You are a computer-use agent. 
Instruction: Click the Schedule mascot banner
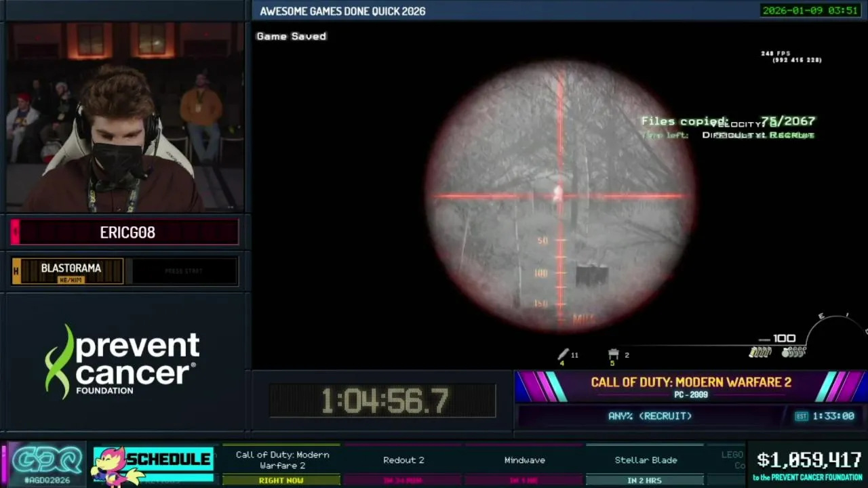click(x=153, y=464)
